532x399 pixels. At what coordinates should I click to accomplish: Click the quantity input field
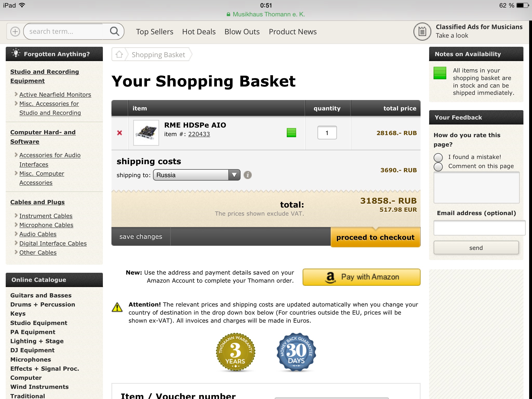tap(327, 133)
